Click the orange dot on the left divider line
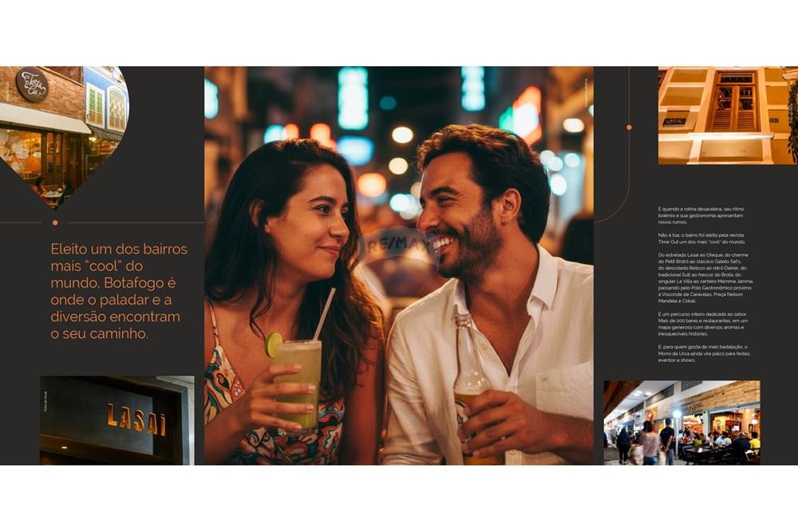This screenshot has width=798, height=532. pos(54,223)
